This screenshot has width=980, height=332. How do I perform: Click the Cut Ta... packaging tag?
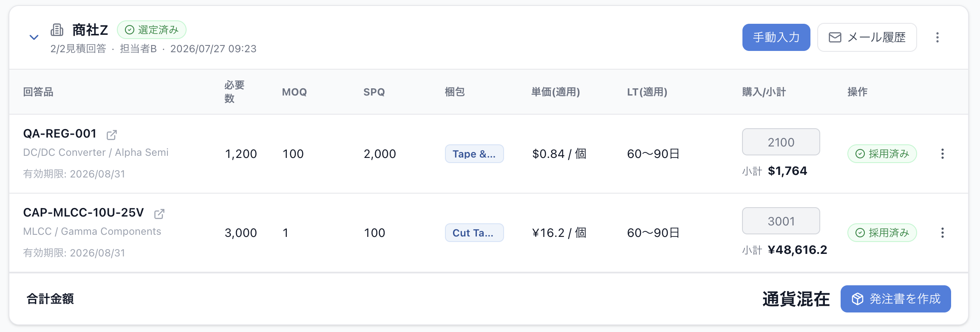coord(474,233)
